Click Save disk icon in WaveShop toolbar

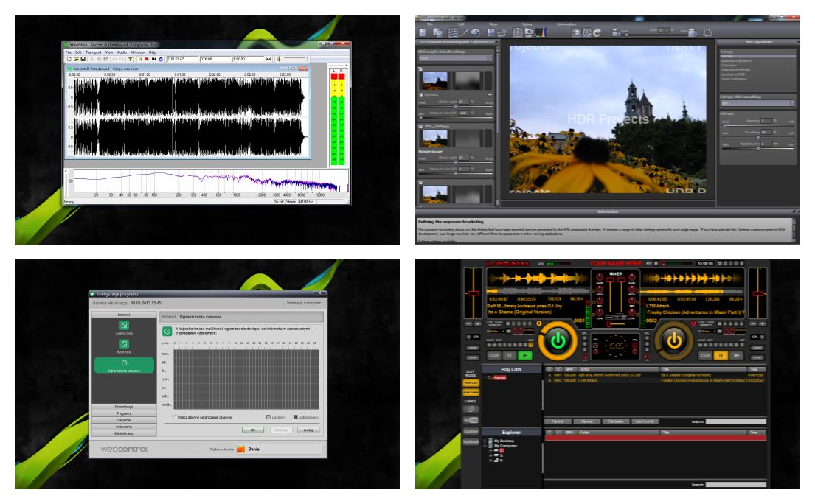[83, 59]
